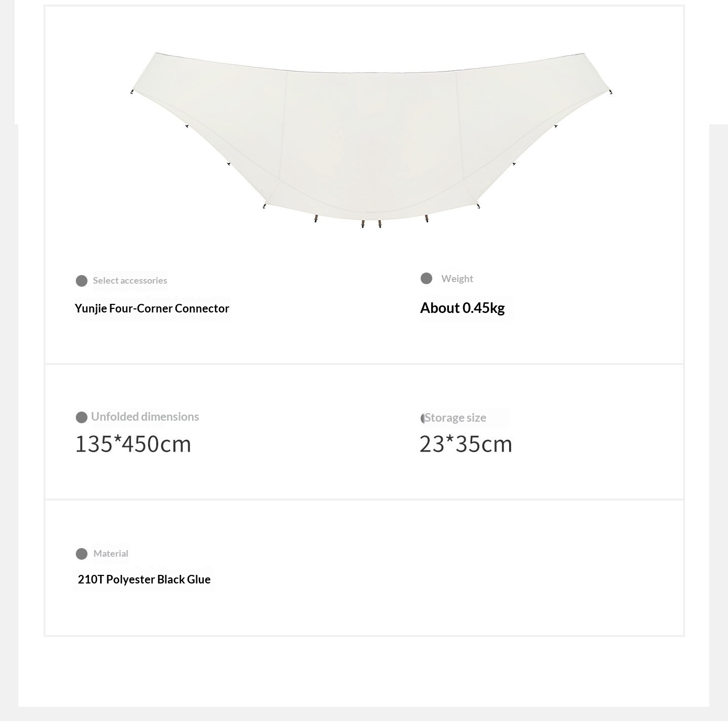Click the About 0.45kg value
This screenshot has height=721, width=728.
pos(462,308)
